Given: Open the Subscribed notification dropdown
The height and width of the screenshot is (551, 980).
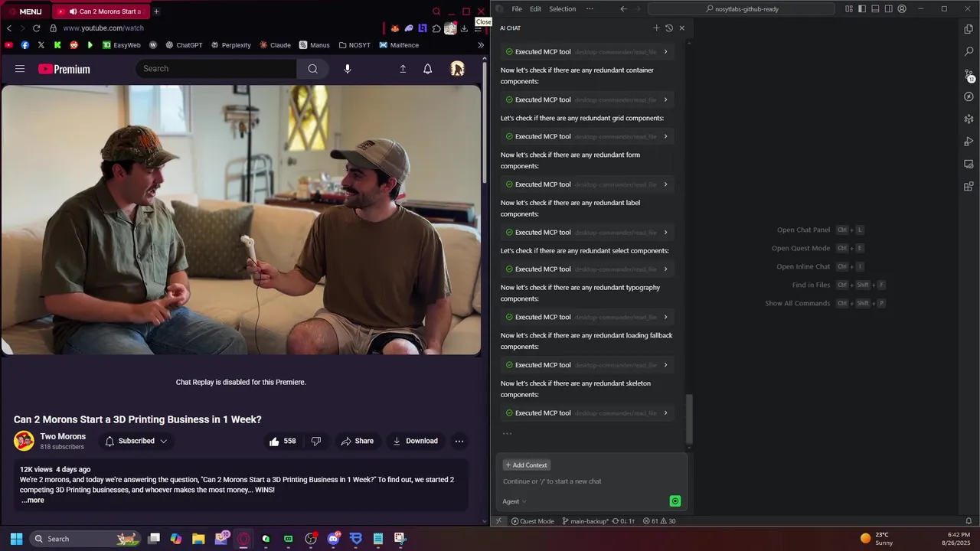Looking at the screenshot, I should [x=136, y=441].
